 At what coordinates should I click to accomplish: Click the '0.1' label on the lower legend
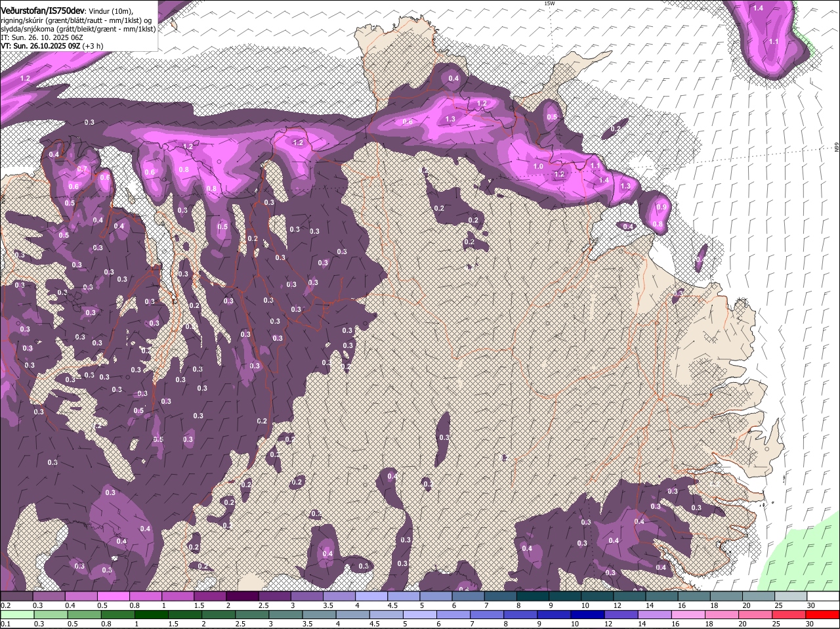coord(5,624)
